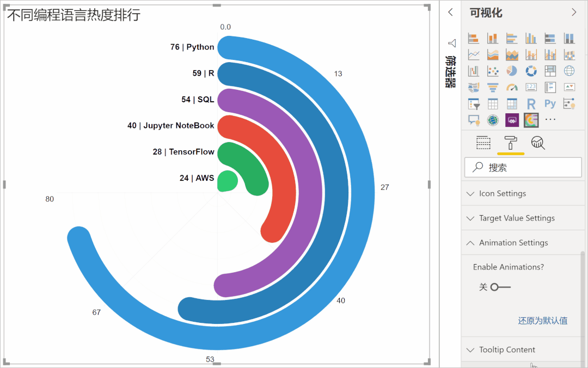Screen dimensions: 588x368
Task: Click the 还原为默认值 link
Action: pos(542,321)
